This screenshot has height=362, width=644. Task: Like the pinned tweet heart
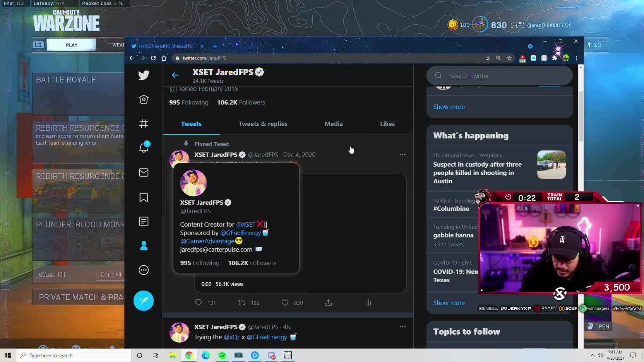pos(285,302)
